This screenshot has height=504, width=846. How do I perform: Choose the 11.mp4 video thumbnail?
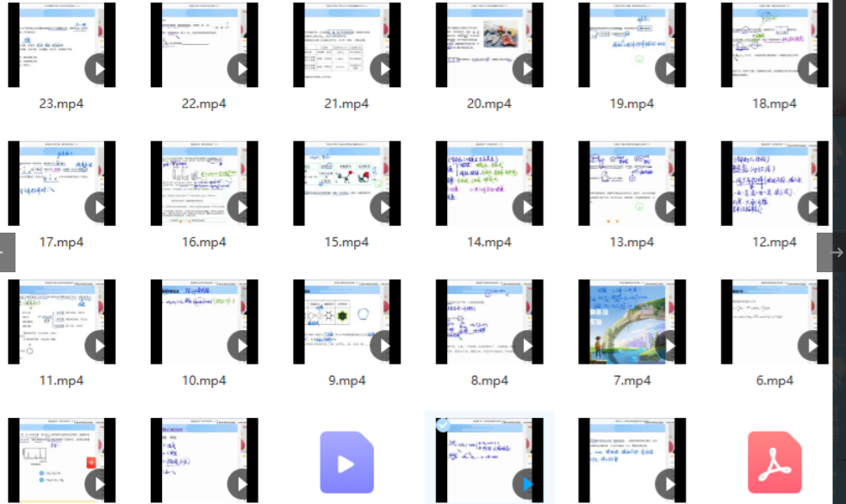pos(61,321)
